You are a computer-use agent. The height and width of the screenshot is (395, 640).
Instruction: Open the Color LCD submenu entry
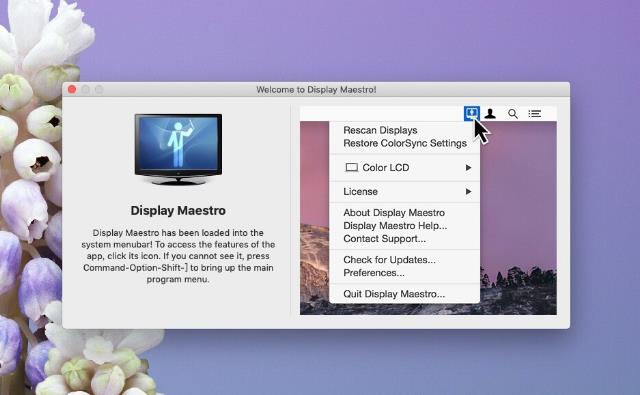[404, 167]
